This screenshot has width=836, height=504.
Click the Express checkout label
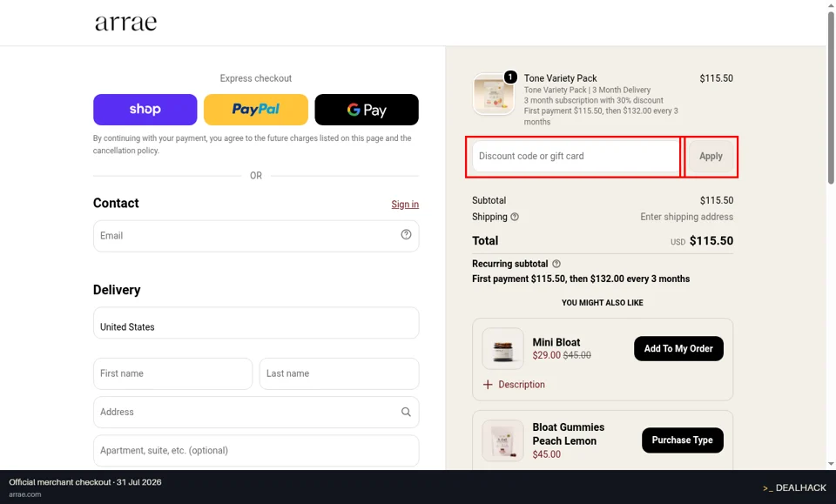(x=256, y=78)
